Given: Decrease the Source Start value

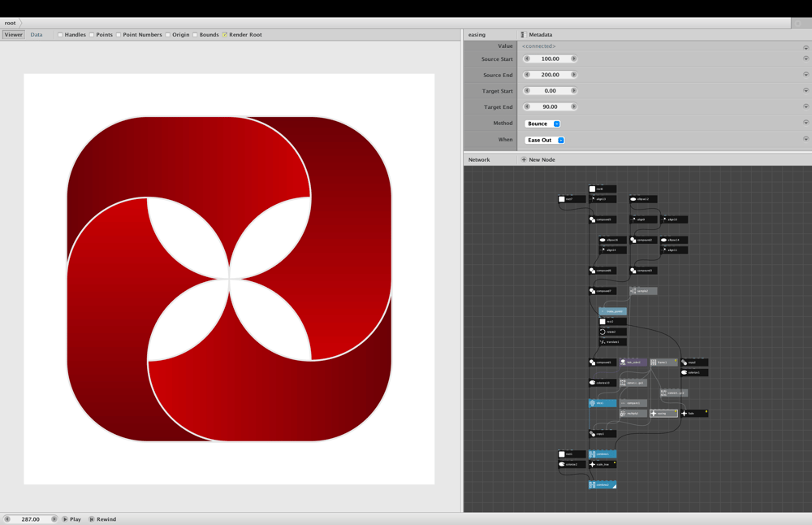Looking at the screenshot, I should 527,59.
